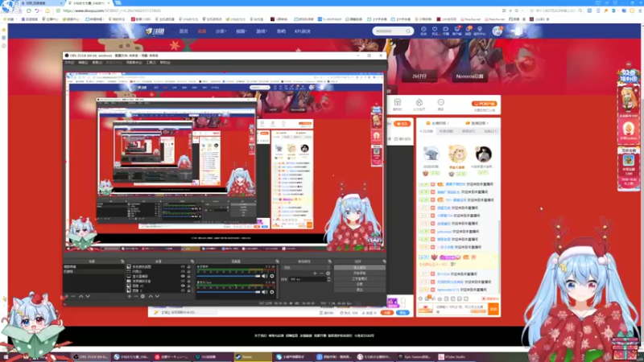The width and height of the screenshot is (644, 362).
Task: Click 工作室模式 button in OBS Controls
Action: [x=359, y=278]
